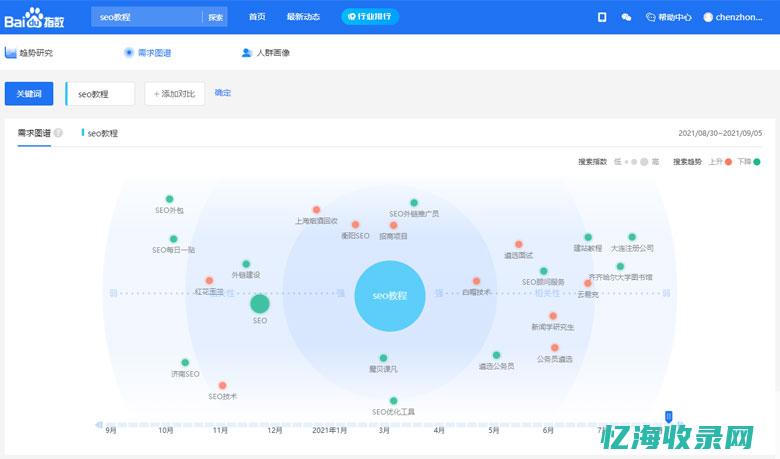Click the date range 2021/08/30~2021/09/05
This screenshot has width=780, height=459.
click(720, 133)
